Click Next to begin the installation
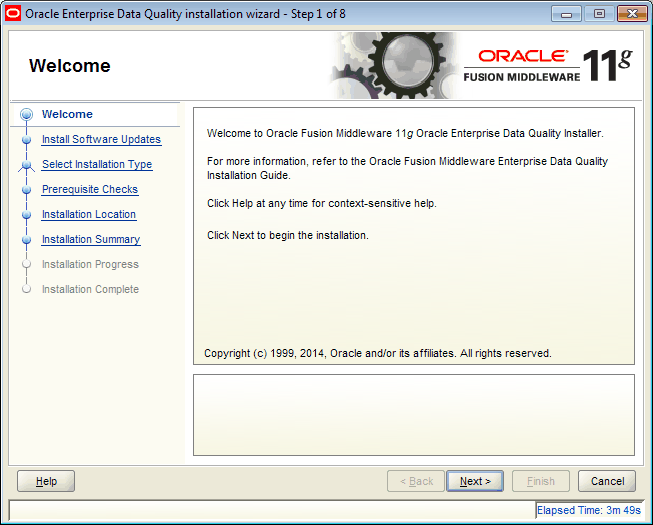653x525 pixels. [x=475, y=481]
